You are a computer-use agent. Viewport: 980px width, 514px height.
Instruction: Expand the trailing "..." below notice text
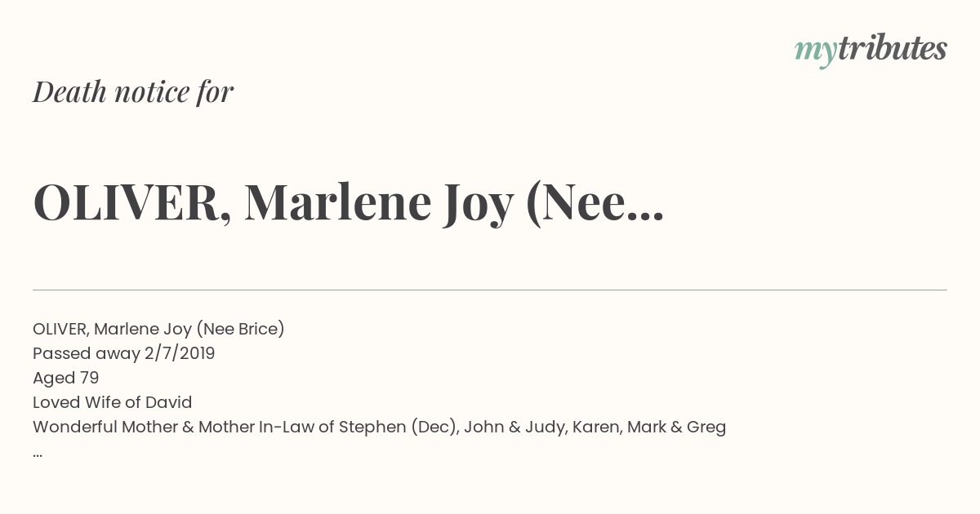tap(38, 454)
